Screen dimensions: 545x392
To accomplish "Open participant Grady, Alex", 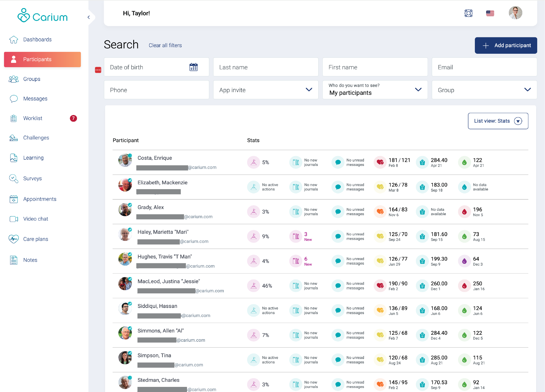I will click(x=150, y=207).
